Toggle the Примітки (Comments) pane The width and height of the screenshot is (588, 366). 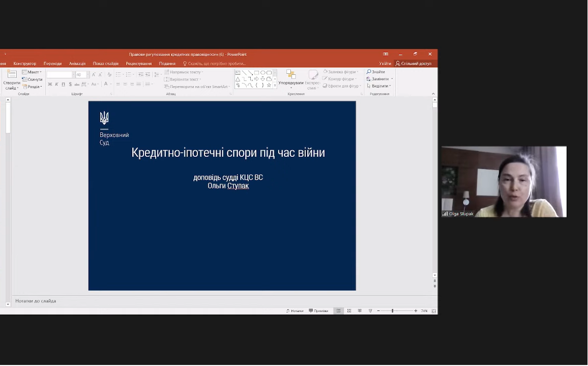tap(318, 311)
